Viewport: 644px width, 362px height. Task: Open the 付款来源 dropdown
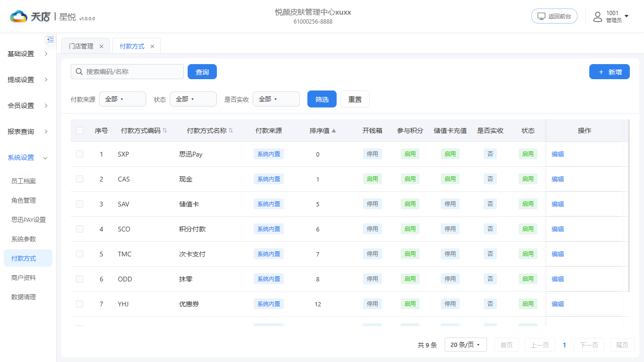pyautogui.click(x=123, y=99)
